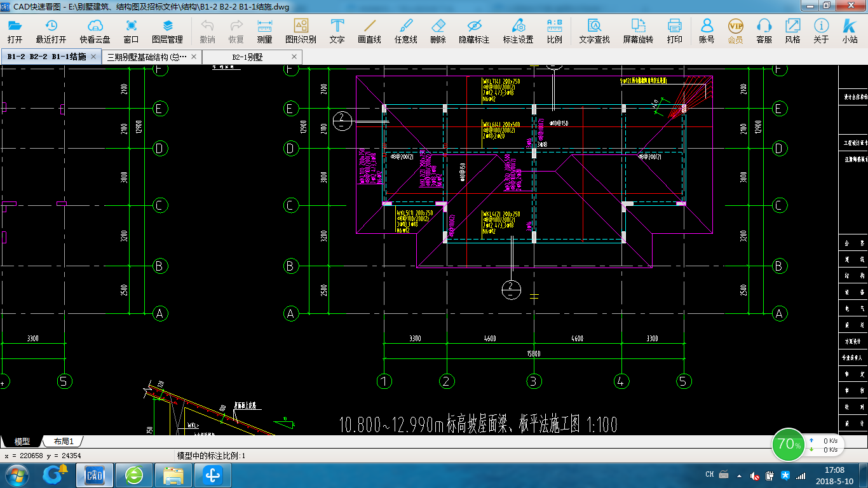
Task: Open the Windows Start menu
Action: 17,475
